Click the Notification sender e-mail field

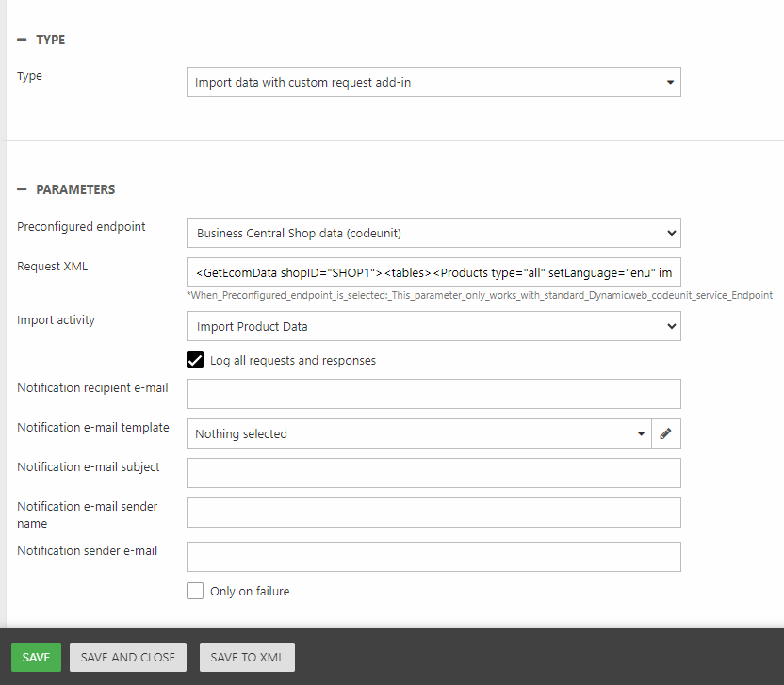433,557
